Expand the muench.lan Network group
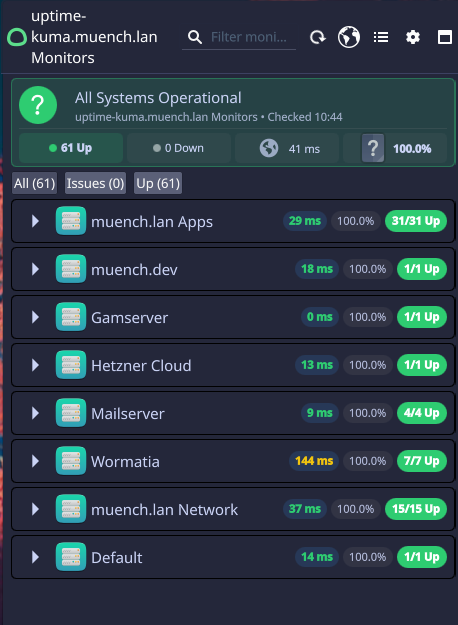 point(35,509)
